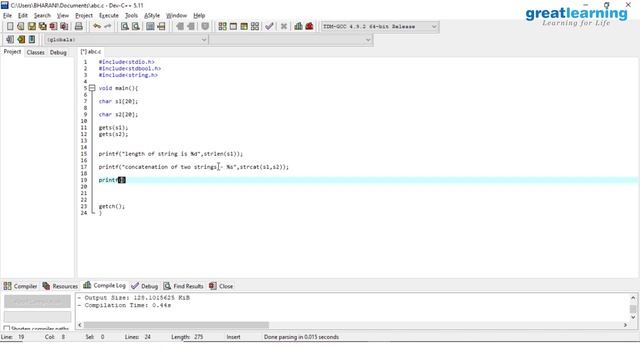Click the compile log scroll-down arrow
The height and width of the screenshot is (360, 640).
tap(633, 317)
